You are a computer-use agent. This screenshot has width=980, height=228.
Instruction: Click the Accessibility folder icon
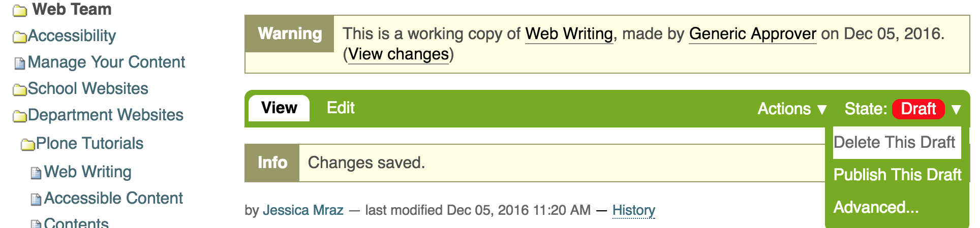click(20, 37)
